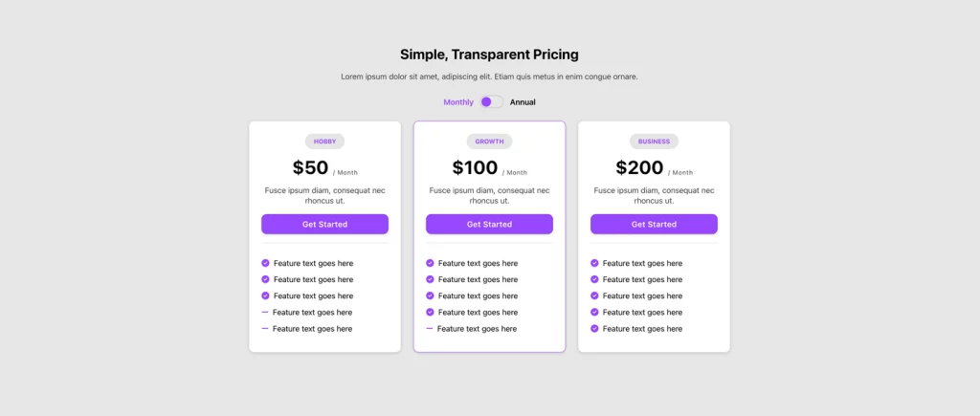The width and height of the screenshot is (980, 416).
Task: Click the Simple, Transparent Pricing heading
Action: 489,55
